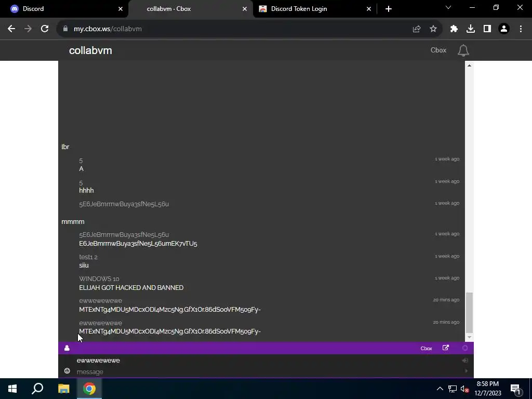Click the refresh circle icon in the purple bar

[x=465, y=348]
